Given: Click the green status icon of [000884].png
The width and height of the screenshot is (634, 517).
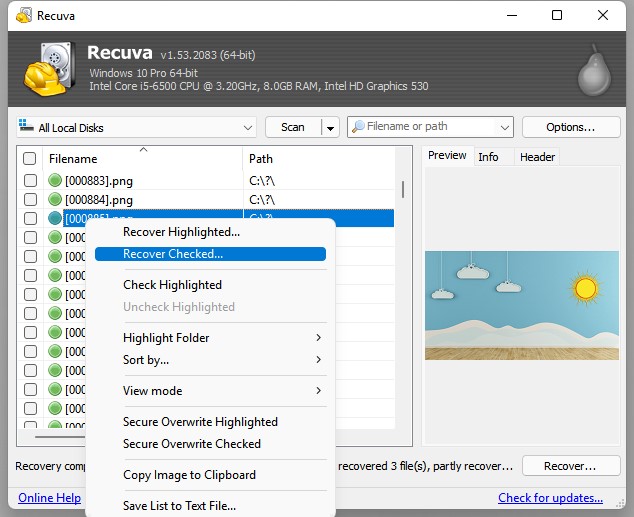Looking at the screenshot, I should 55,200.
